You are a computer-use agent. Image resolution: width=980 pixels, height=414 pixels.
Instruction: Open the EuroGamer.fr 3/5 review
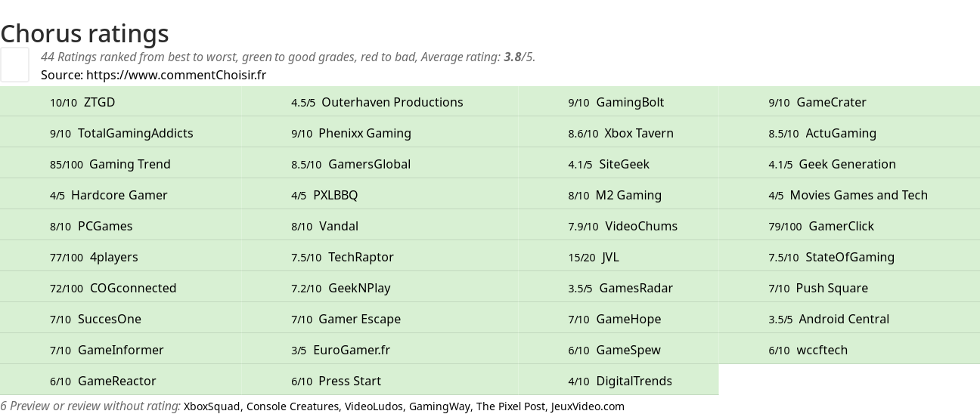(341, 350)
